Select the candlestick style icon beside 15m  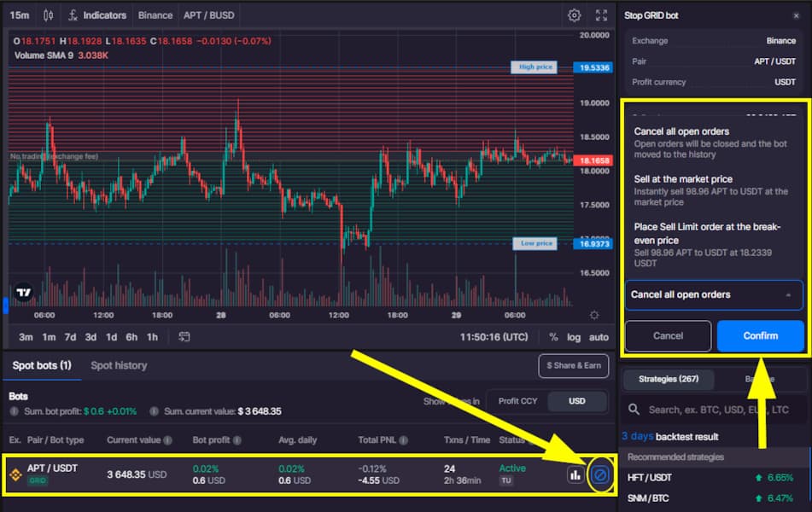point(47,15)
